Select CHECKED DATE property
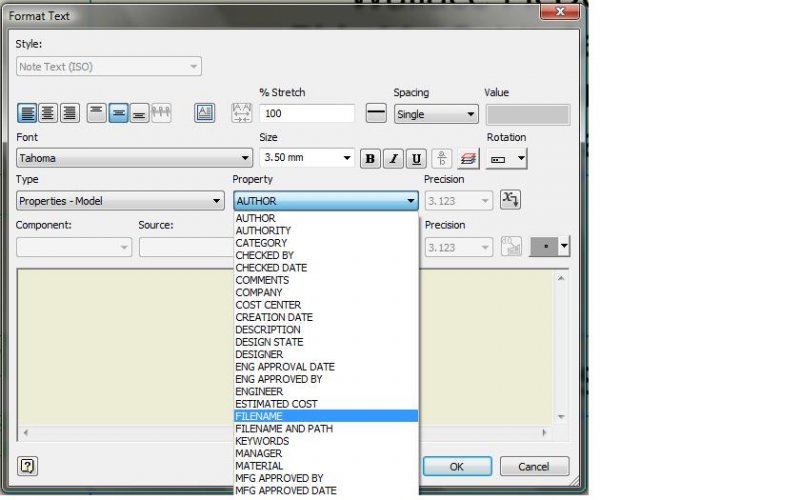This screenshot has height=500, width=800. click(x=326, y=268)
